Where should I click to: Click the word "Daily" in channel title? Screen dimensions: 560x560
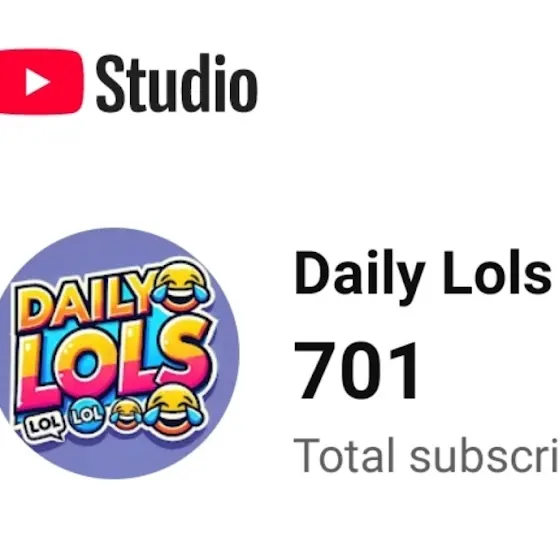(359, 274)
